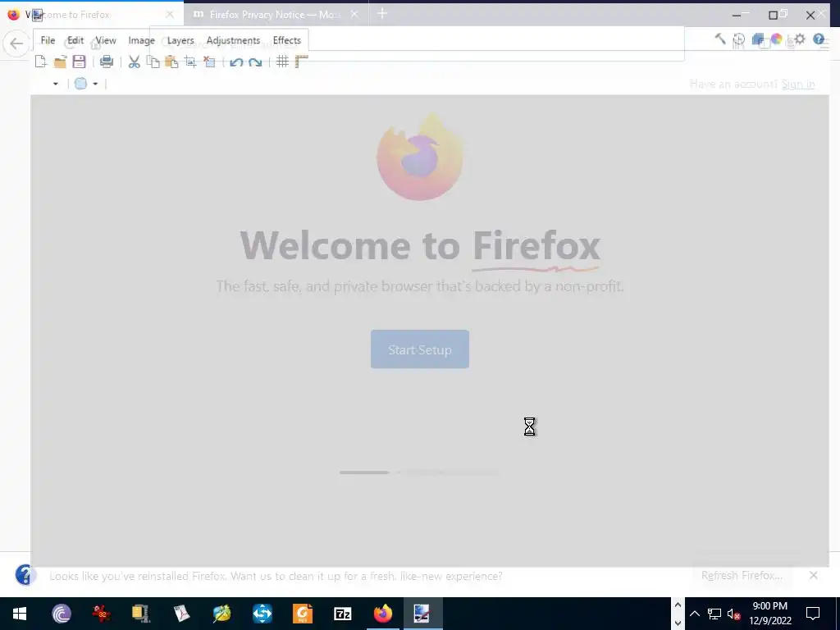Toggle the pixel grid icon
Image resolution: width=840 pixels, height=630 pixels.
point(282,62)
